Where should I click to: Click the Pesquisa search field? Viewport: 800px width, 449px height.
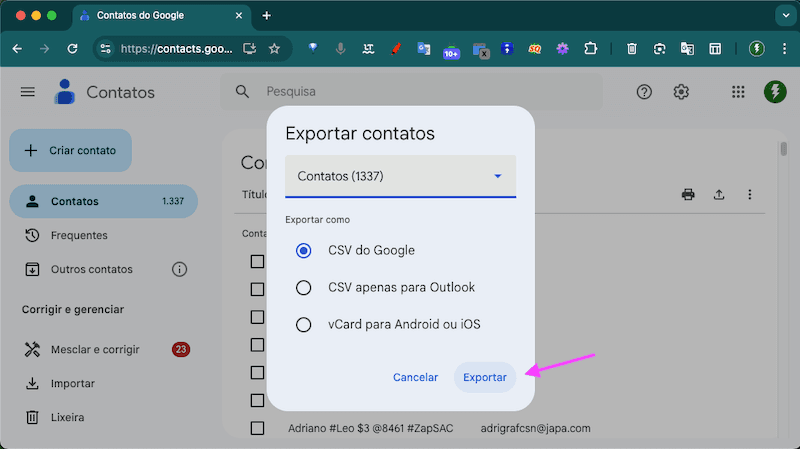click(x=411, y=92)
